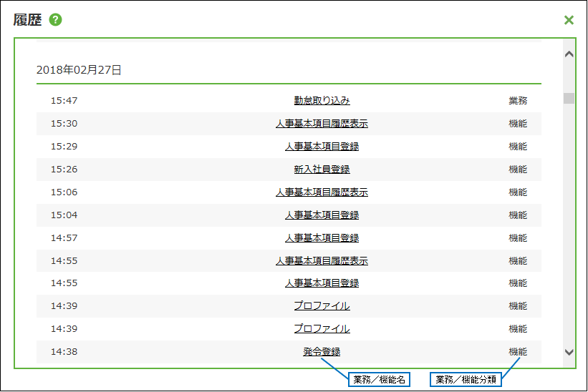
Task: Open the help icon beside 履歴 title
Action: 55,20
